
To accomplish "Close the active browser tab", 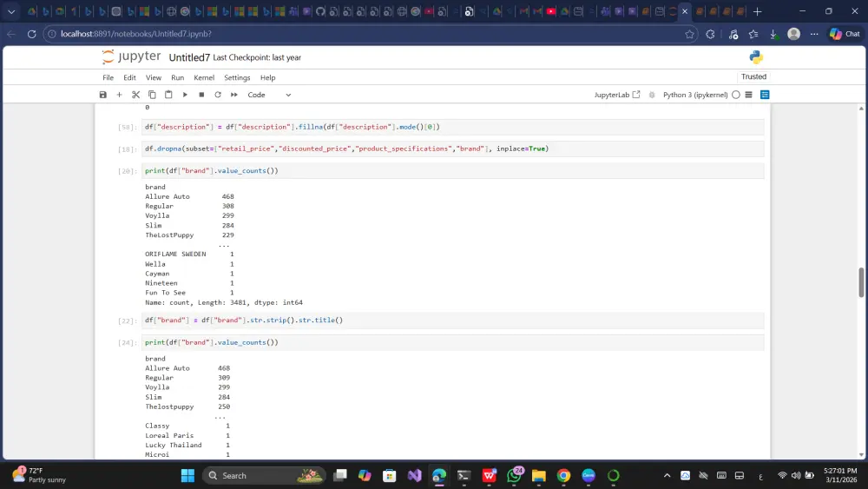I will pos(685,11).
